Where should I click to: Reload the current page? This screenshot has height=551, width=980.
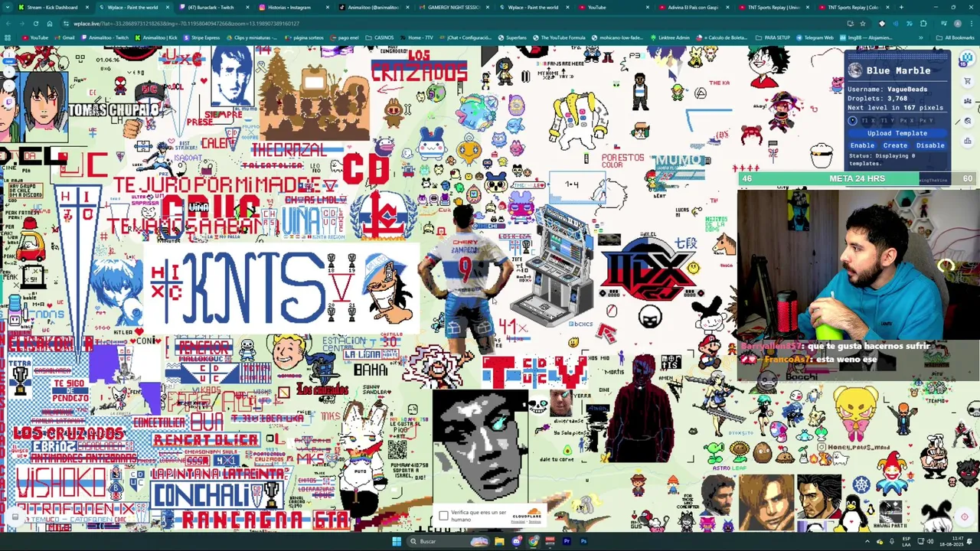(x=35, y=23)
